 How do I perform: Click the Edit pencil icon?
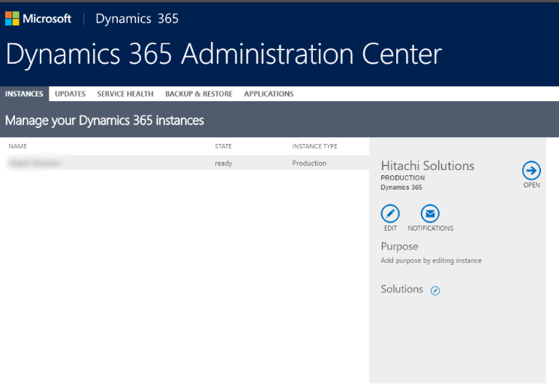390,214
